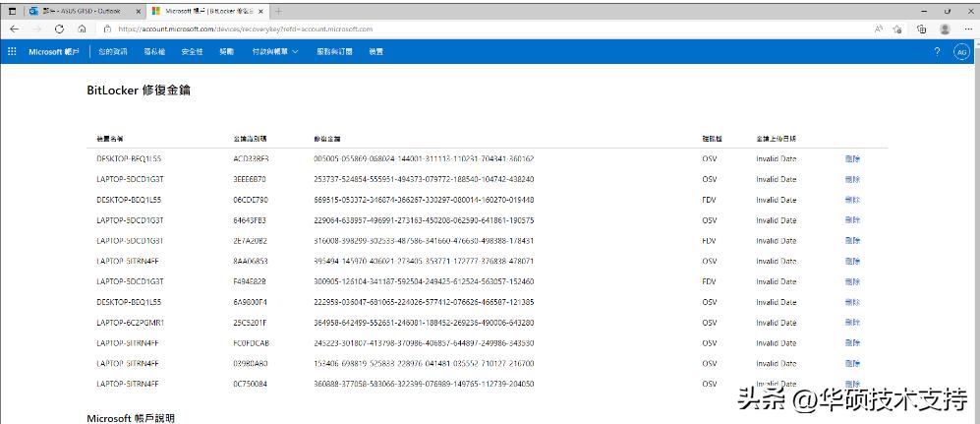Select FDV drive type in 06CDC780 row
This screenshot has width=980, height=424.
pos(709,200)
